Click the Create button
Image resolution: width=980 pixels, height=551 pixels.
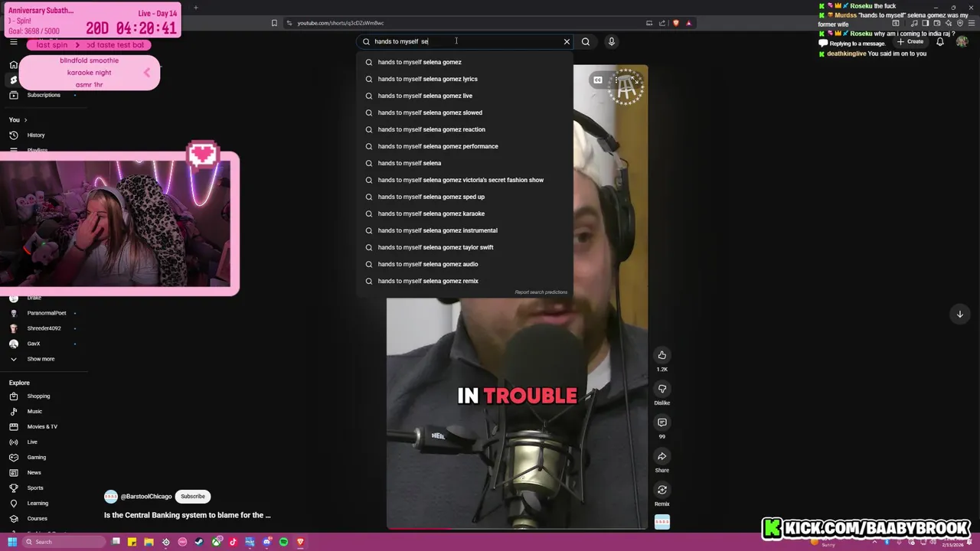(x=911, y=42)
